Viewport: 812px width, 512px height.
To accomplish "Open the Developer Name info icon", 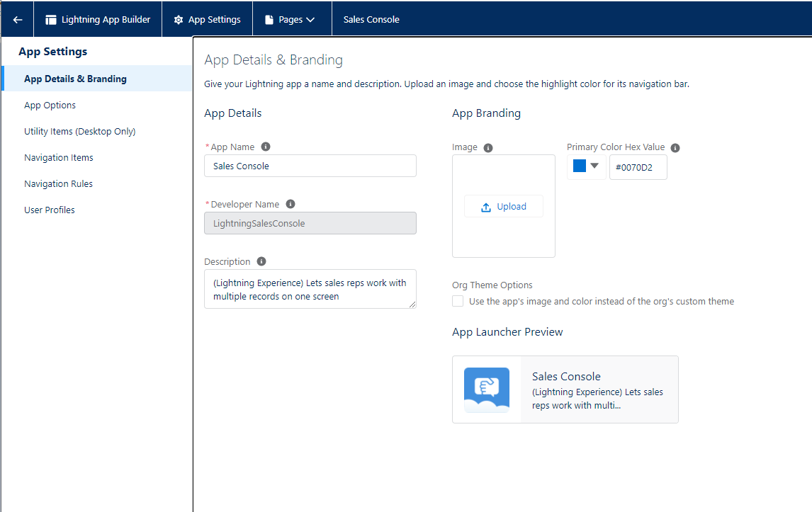I will coord(291,204).
